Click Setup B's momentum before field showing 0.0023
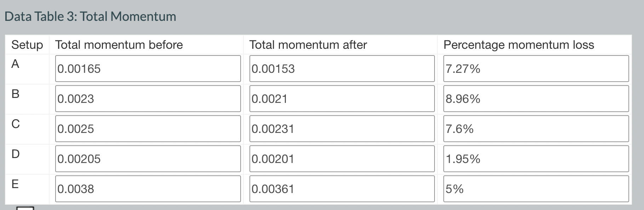Image resolution: width=644 pixels, height=210 pixels. coord(147,99)
